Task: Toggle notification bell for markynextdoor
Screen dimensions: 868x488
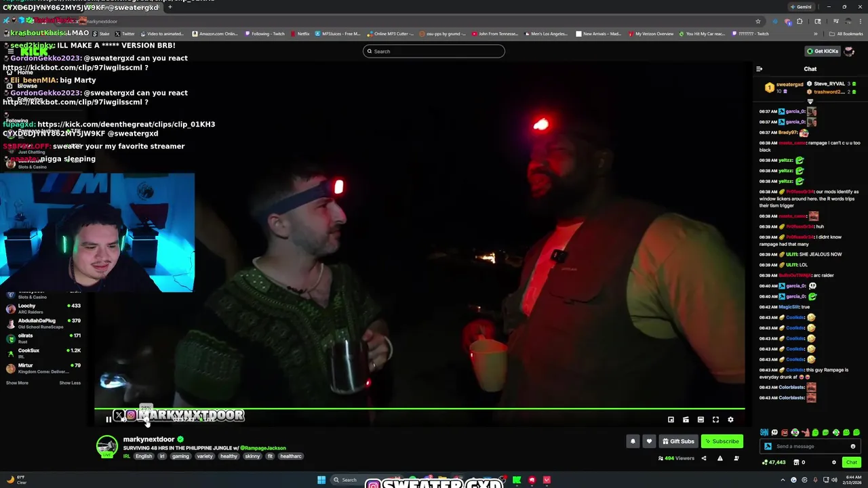Action: [633, 441]
